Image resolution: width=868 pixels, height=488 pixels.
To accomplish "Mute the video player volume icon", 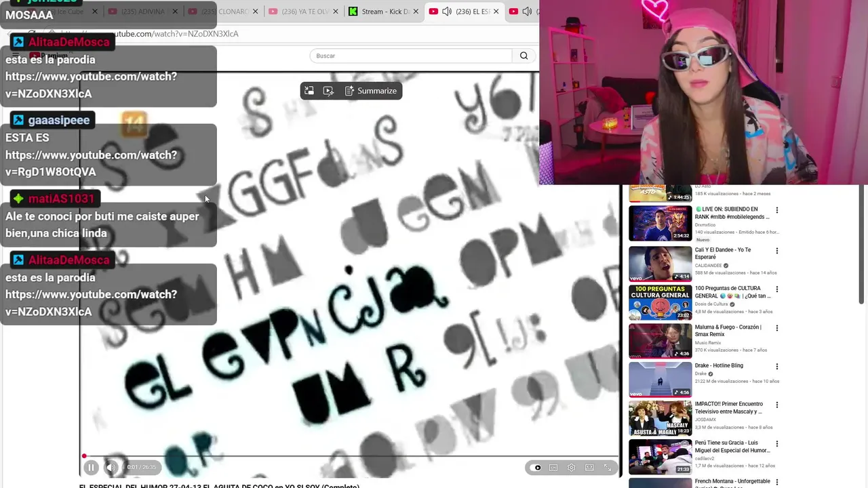I will (111, 467).
